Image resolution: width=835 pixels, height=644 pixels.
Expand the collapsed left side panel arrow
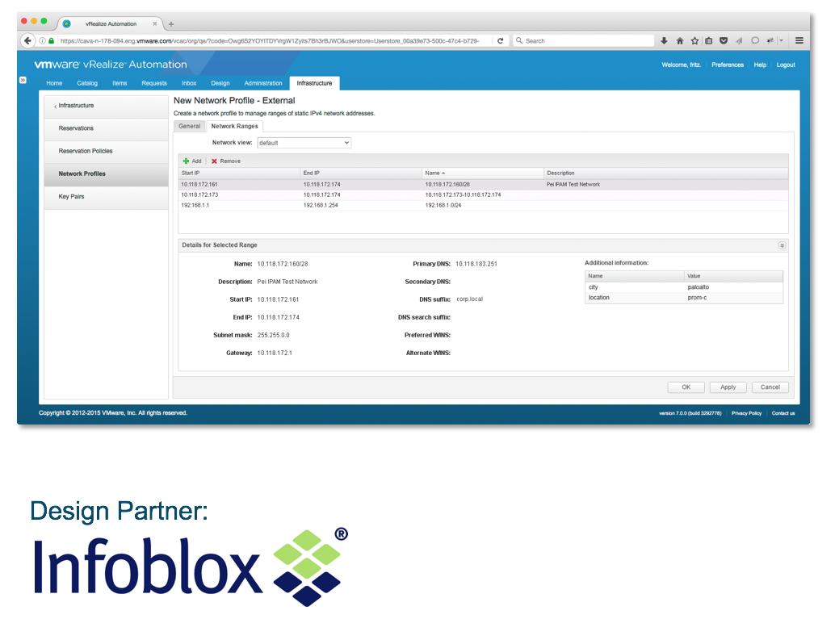23,81
